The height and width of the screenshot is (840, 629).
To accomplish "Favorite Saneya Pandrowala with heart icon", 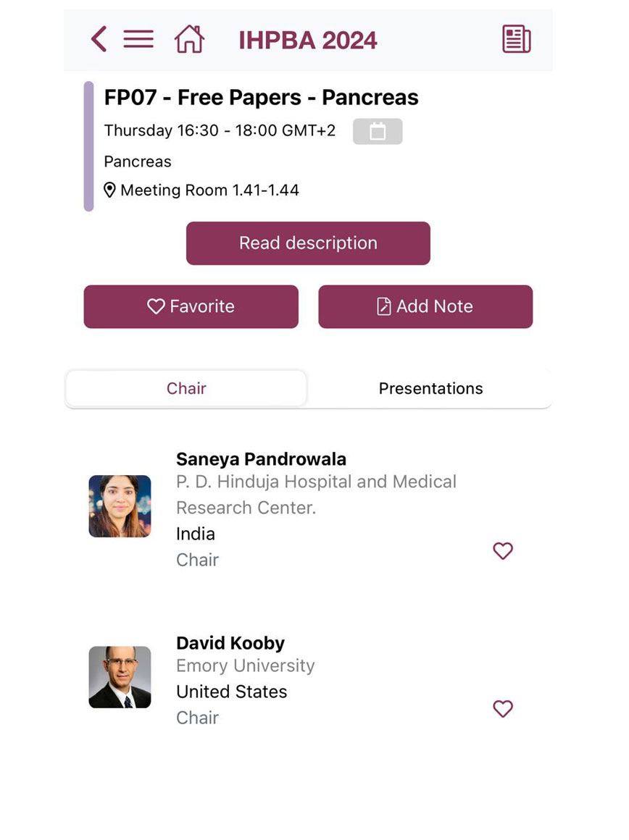I will 503,551.
